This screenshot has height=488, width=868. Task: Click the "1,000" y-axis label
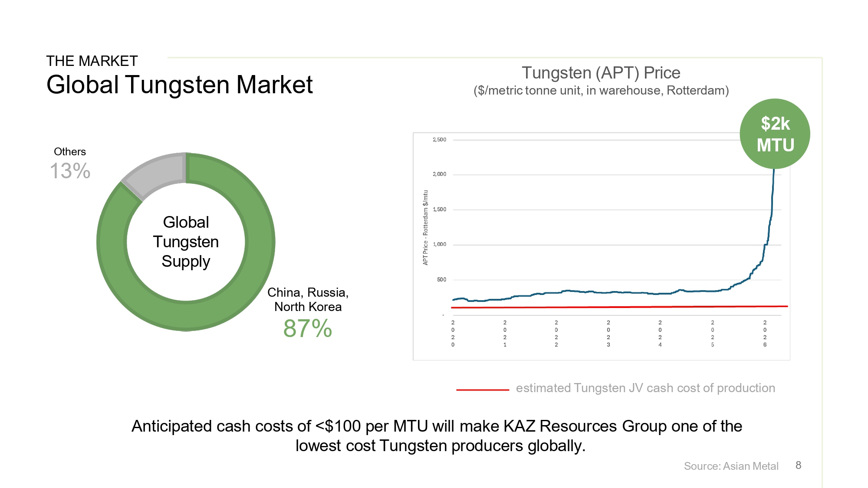(x=439, y=245)
